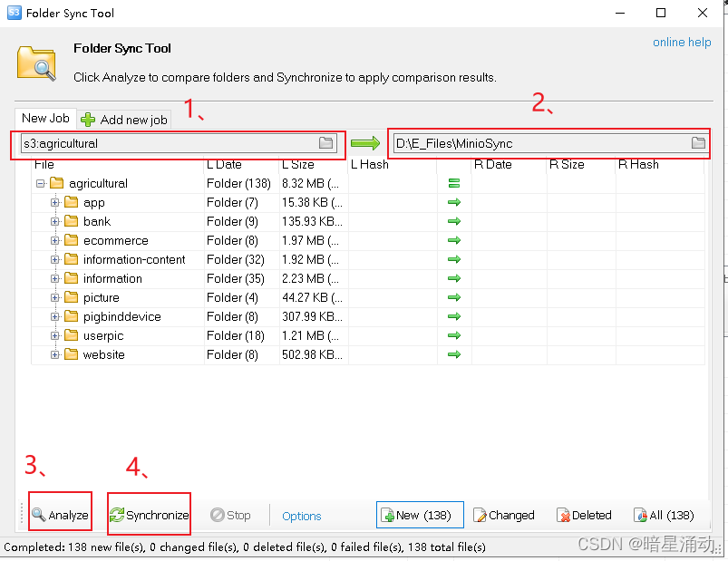The width and height of the screenshot is (728, 561).
Task: Click the s3:agricultural source path field
Action: tap(179, 143)
